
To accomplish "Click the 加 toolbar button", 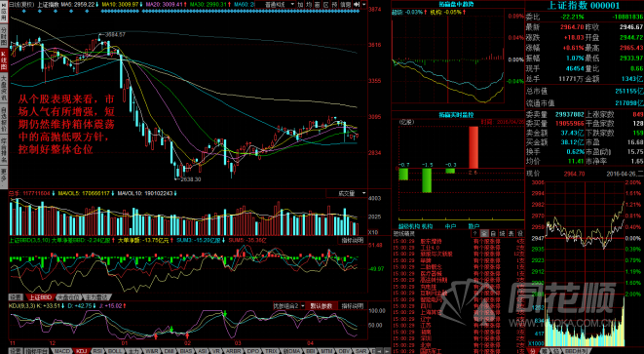I will (300, 4).
